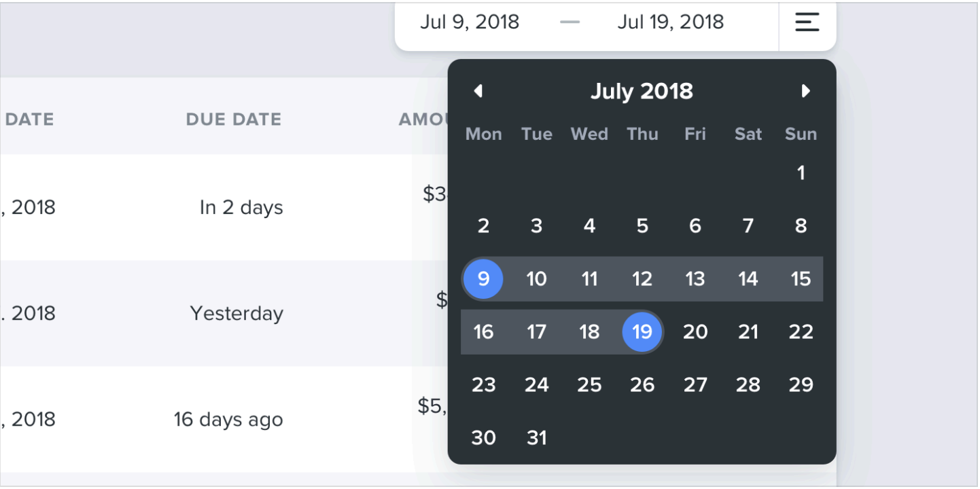Choose day 31 in the calendar
This screenshot has height=489, width=980.
coord(536,438)
